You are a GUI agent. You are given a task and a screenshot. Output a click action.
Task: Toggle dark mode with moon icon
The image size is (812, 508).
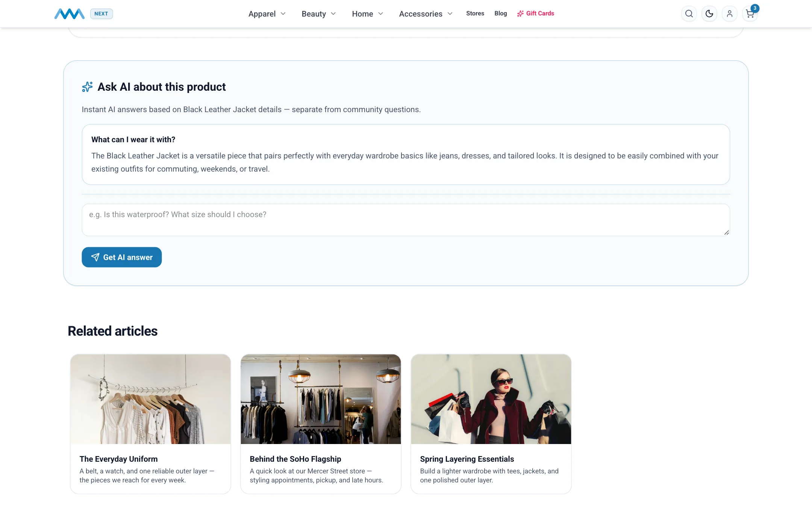[x=709, y=14]
